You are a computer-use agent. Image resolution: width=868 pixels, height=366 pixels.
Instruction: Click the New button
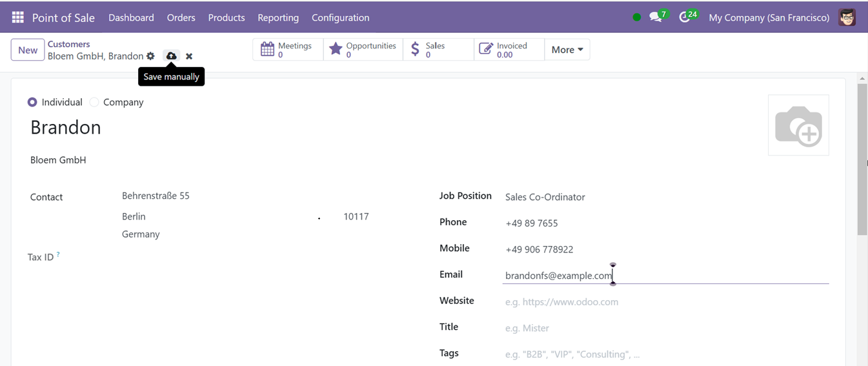coord(28,50)
